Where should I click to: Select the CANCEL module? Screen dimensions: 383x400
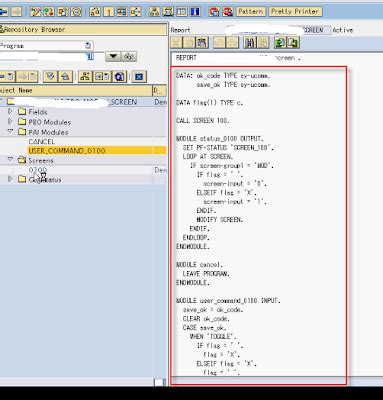point(41,142)
